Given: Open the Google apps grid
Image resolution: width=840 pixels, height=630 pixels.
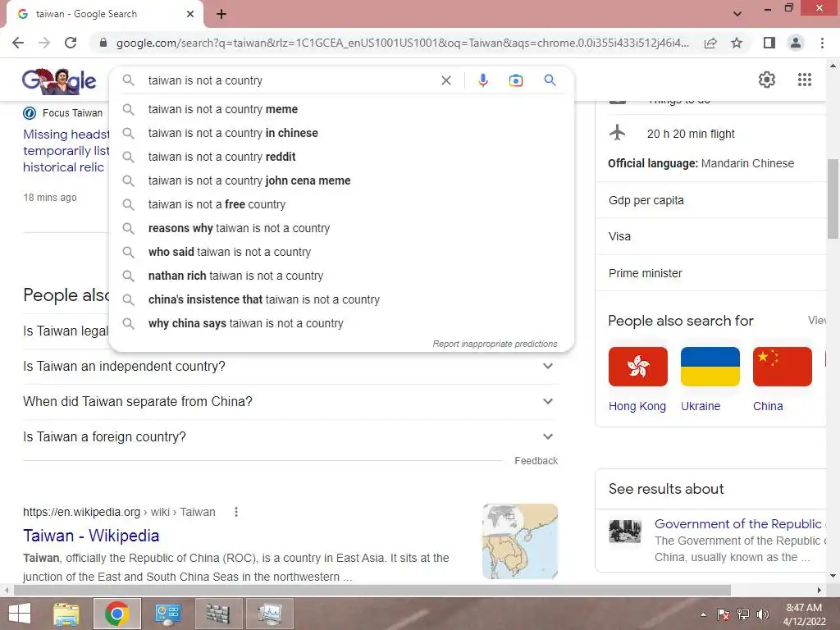Looking at the screenshot, I should point(804,80).
